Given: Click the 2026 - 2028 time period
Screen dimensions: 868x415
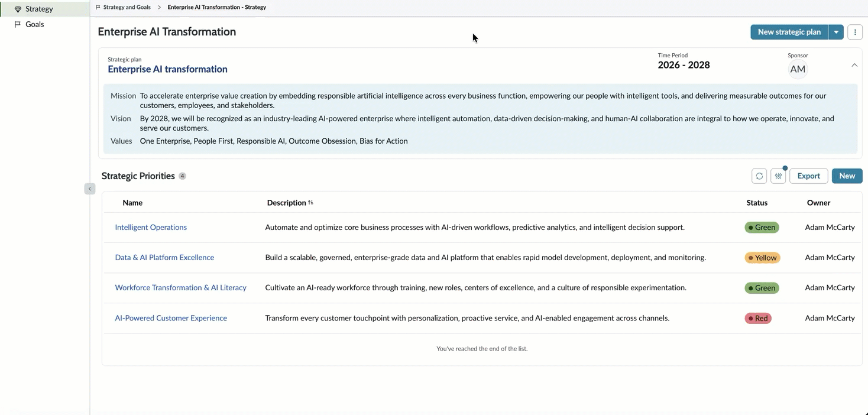Looking at the screenshot, I should [684, 65].
